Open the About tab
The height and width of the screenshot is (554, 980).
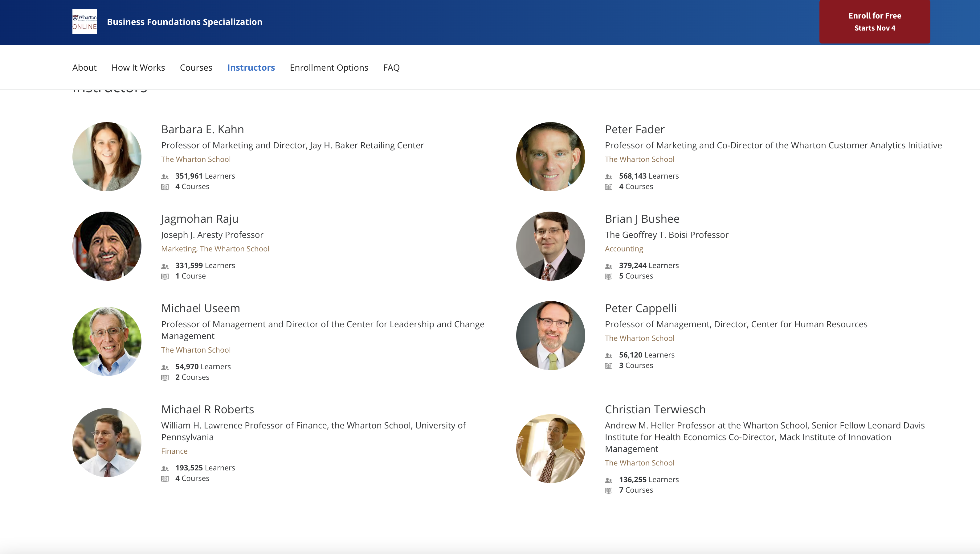click(84, 67)
